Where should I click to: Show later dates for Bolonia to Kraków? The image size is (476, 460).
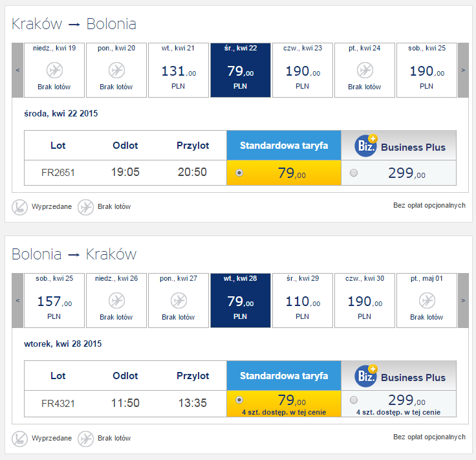[x=463, y=300]
